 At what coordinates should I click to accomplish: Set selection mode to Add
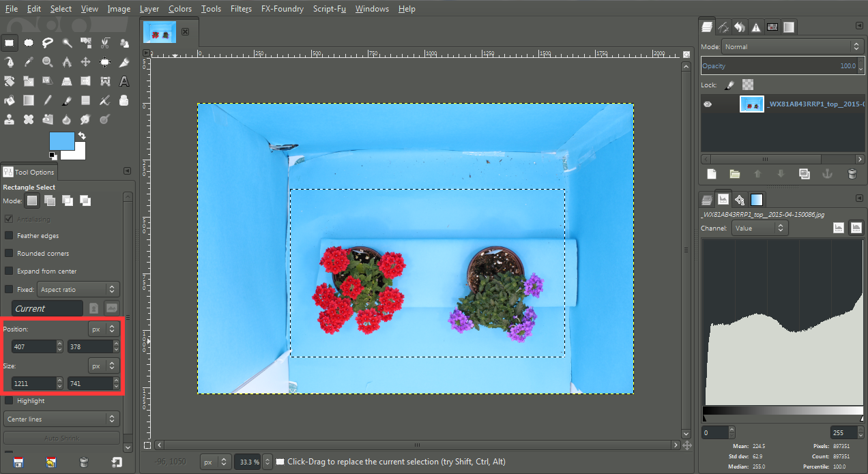point(50,201)
